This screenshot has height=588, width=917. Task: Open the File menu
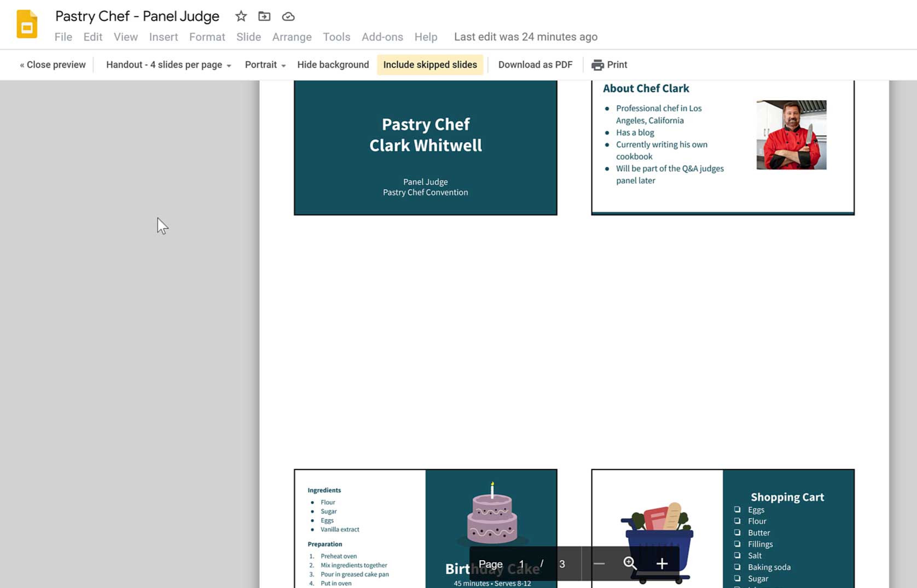click(x=63, y=37)
